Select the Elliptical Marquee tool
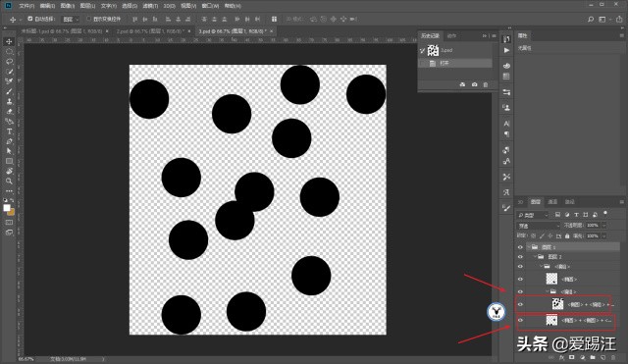Screen dimensions: 628x364 pyautogui.click(x=9, y=52)
